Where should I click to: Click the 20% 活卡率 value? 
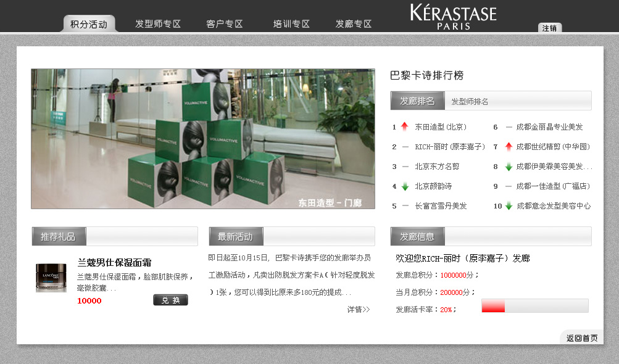pyautogui.click(x=446, y=310)
